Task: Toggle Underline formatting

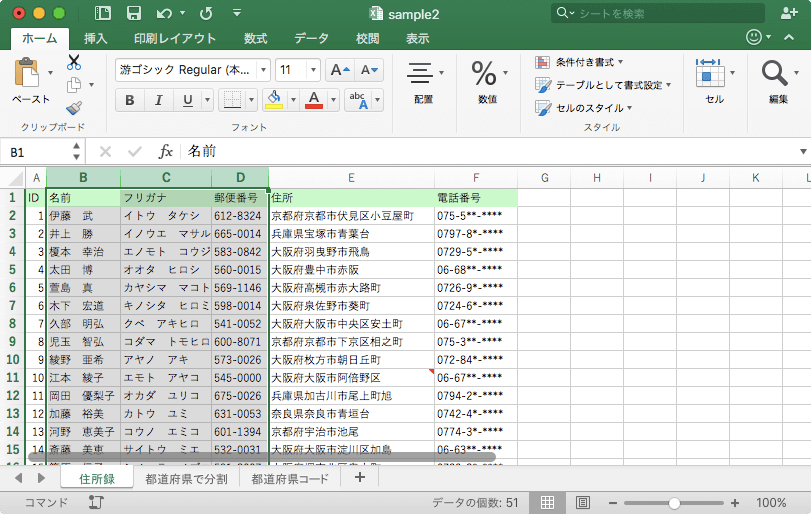Action: [188, 100]
